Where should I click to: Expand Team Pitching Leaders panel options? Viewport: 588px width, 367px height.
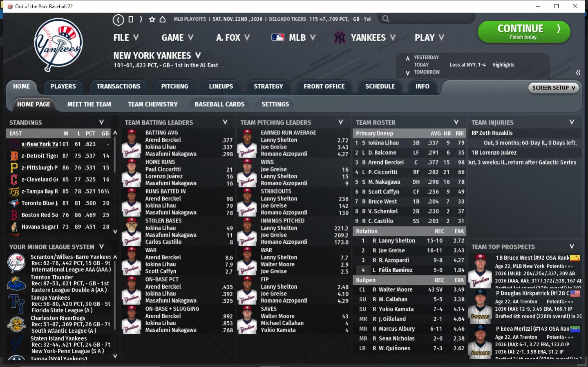(341, 122)
